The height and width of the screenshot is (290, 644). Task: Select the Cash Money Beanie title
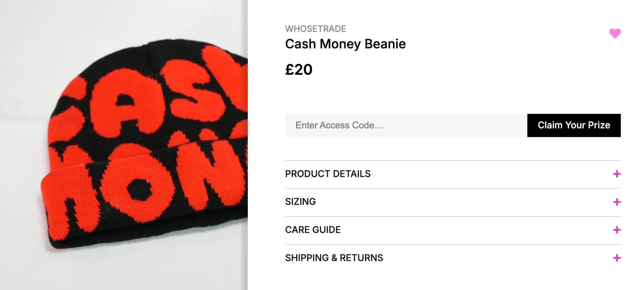(345, 44)
